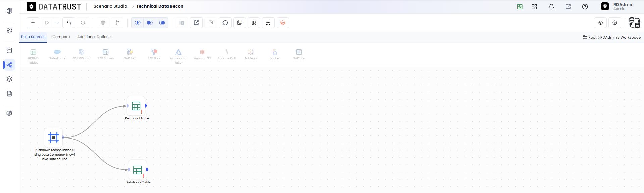The width and height of the screenshot is (644, 193).
Task: Click the git branch icon
Action: [117, 23]
